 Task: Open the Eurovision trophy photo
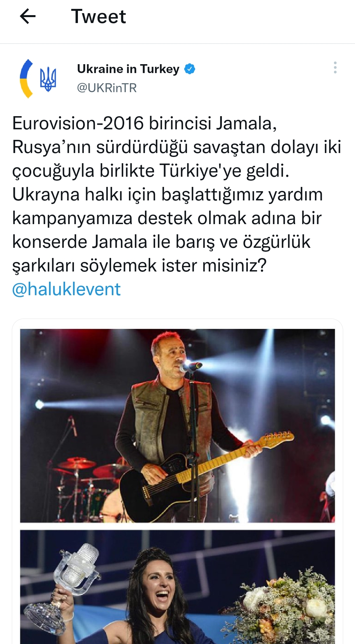[177, 587]
